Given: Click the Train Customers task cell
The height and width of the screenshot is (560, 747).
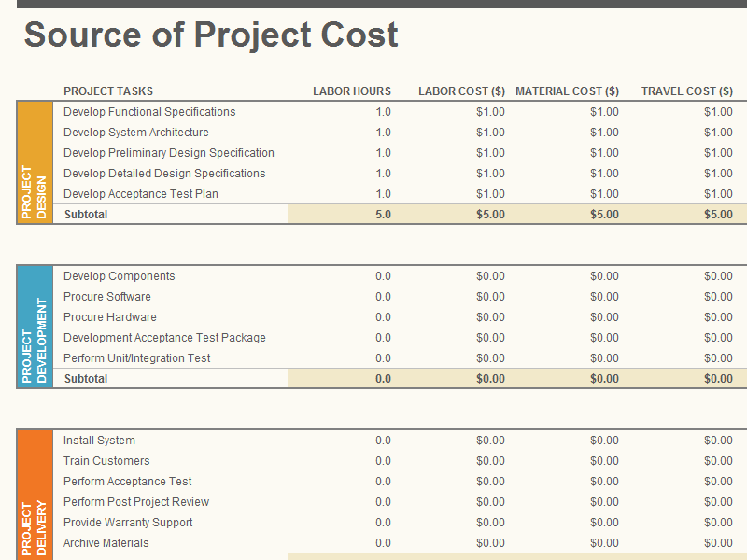Looking at the screenshot, I should point(106,461).
